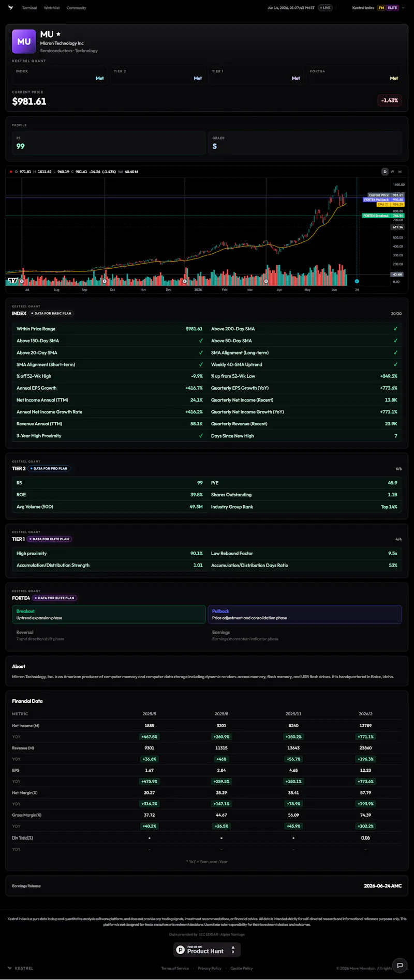Click the Data for Basic Plan badge
The height and width of the screenshot is (980, 414).
51,313
